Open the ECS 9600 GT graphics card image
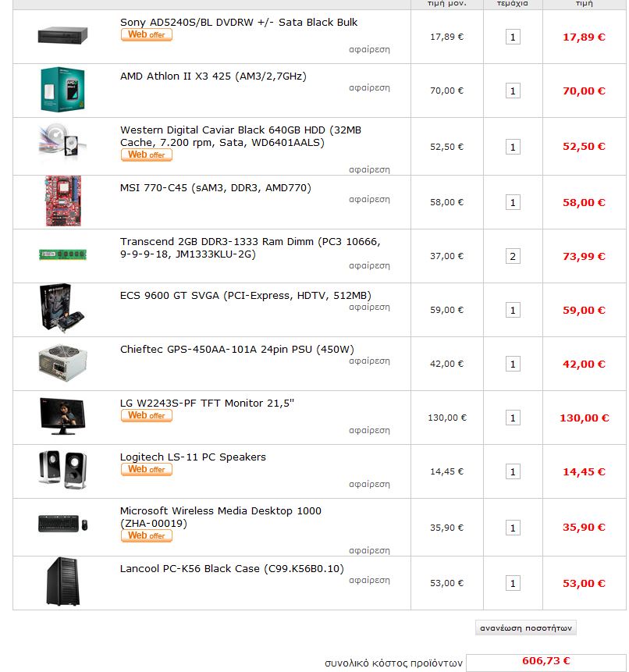The image size is (629, 672). 62,308
